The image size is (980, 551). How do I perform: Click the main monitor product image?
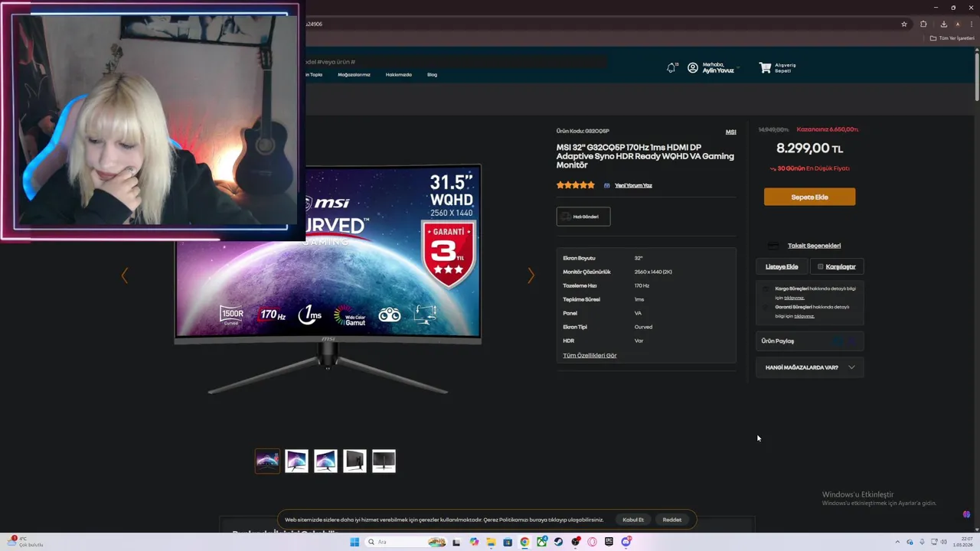pyautogui.click(x=328, y=279)
